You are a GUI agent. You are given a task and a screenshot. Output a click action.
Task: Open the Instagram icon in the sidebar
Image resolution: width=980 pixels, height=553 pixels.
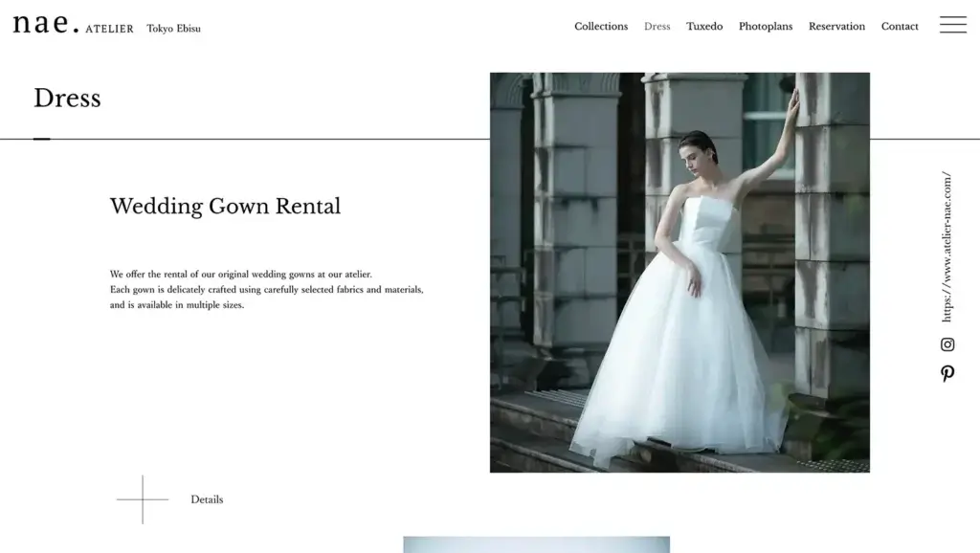pos(947,343)
